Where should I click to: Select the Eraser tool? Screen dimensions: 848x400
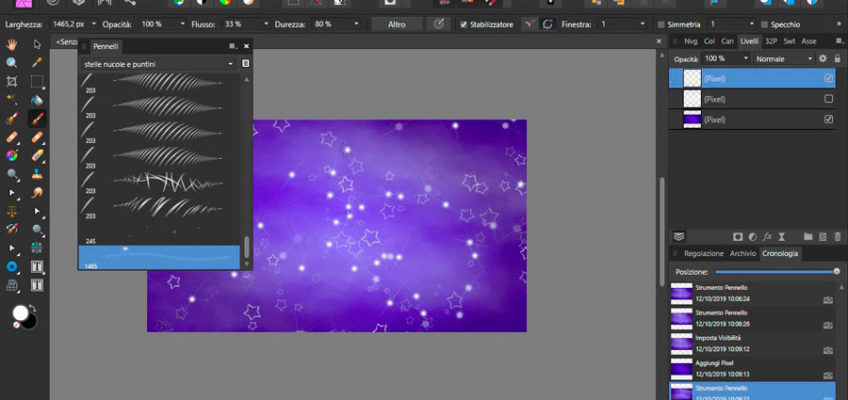point(37,156)
